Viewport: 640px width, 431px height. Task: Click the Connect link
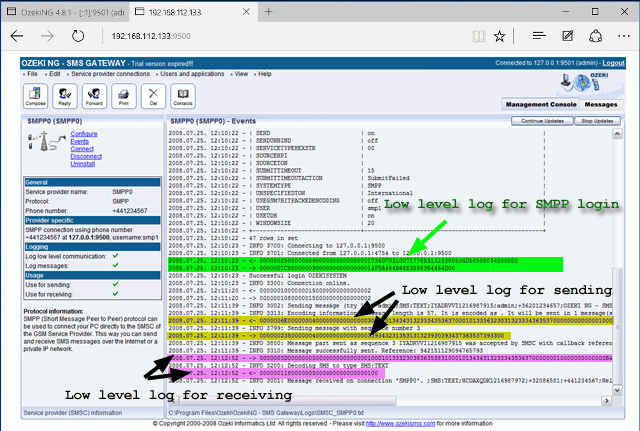pos(82,149)
